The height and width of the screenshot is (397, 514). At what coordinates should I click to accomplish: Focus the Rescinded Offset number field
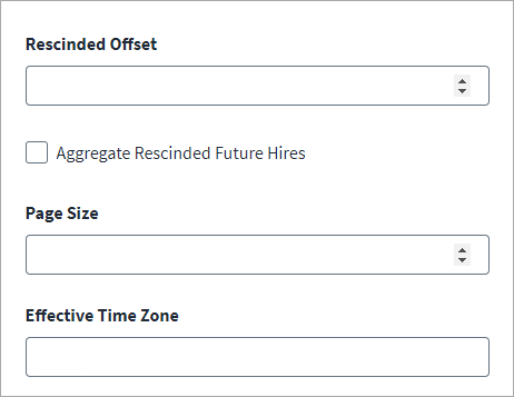[x=257, y=86]
